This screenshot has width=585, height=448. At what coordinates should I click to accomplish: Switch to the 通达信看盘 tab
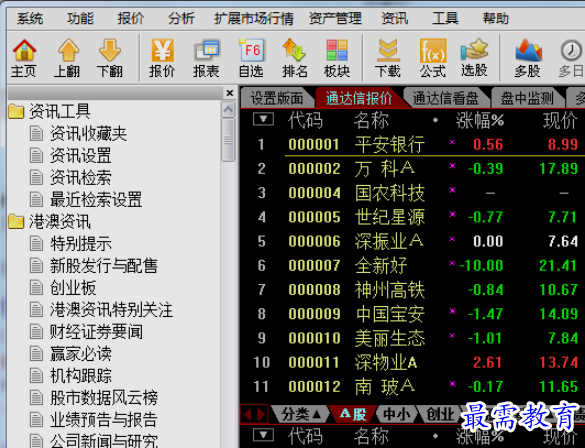pyautogui.click(x=445, y=98)
